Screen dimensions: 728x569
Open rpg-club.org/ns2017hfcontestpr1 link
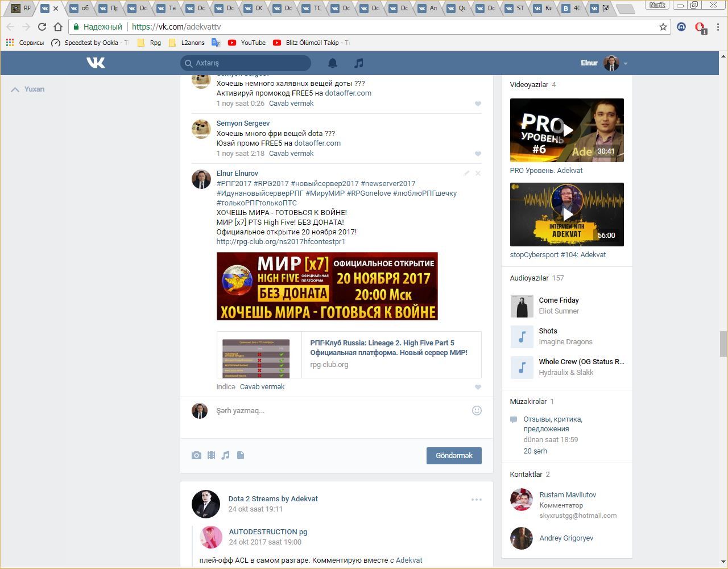[x=281, y=241]
